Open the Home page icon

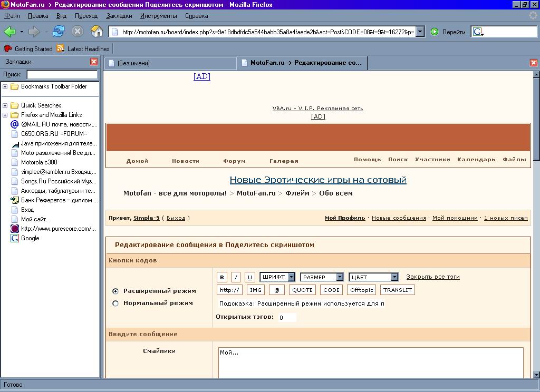click(97, 31)
